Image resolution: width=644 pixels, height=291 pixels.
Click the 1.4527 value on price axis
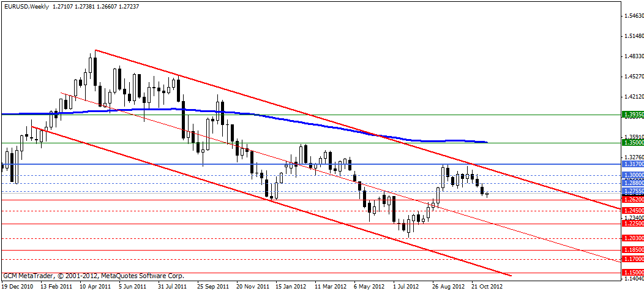(x=634, y=77)
